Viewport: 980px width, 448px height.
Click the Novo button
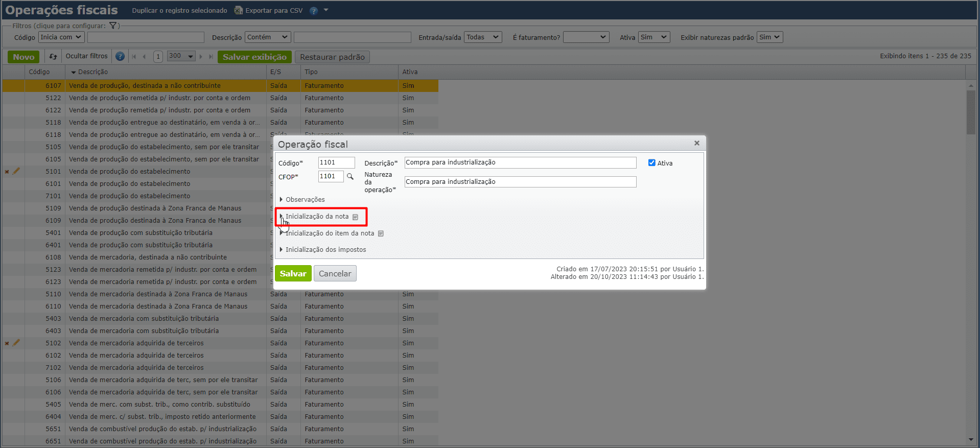[x=24, y=57]
